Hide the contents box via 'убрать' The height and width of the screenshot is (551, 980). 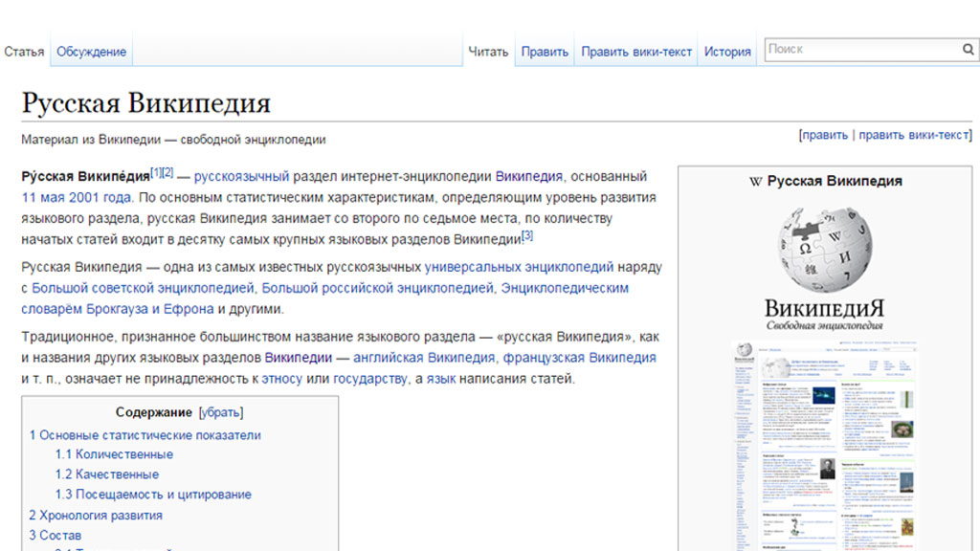tap(220, 412)
